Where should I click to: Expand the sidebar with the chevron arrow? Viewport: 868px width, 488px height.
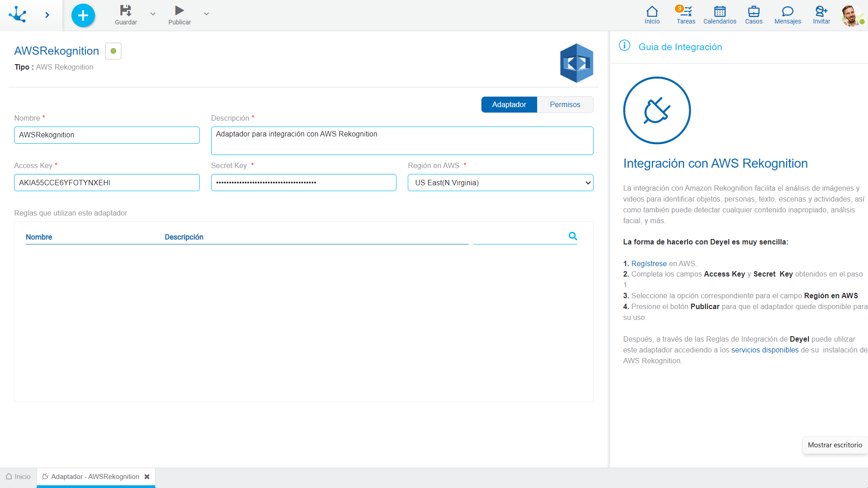[x=47, y=15]
